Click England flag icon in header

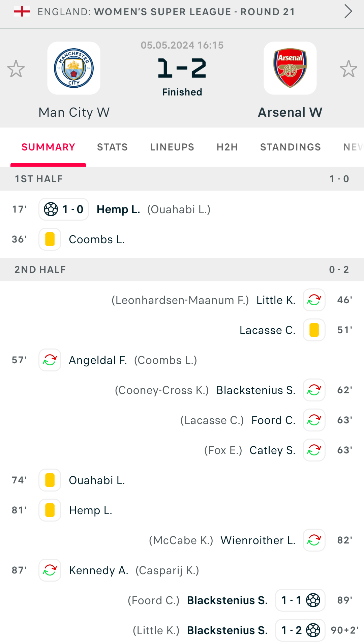click(x=22, y=11)
